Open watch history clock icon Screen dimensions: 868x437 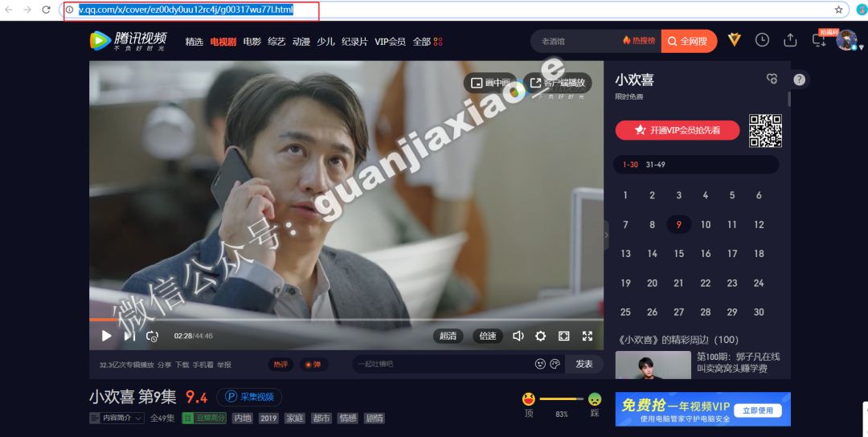(x=762, y=40)
